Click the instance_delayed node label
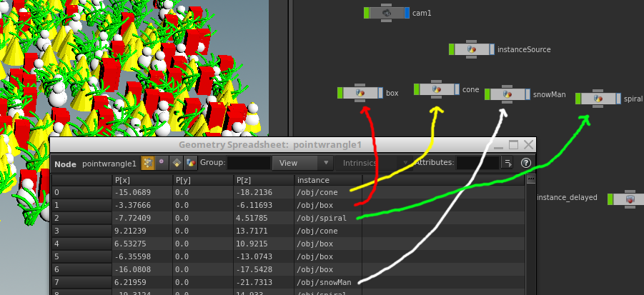The height and width of the screenshot is (295, 644). (x=568, y=198)
